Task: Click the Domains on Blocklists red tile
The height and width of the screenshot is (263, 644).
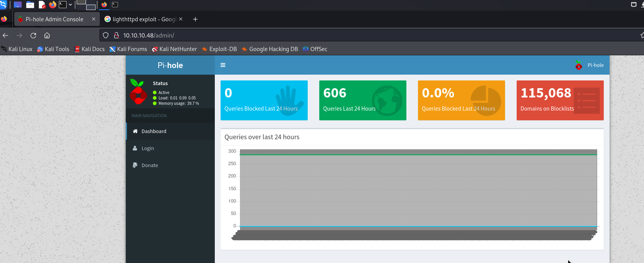Action: tap(560, 100)
